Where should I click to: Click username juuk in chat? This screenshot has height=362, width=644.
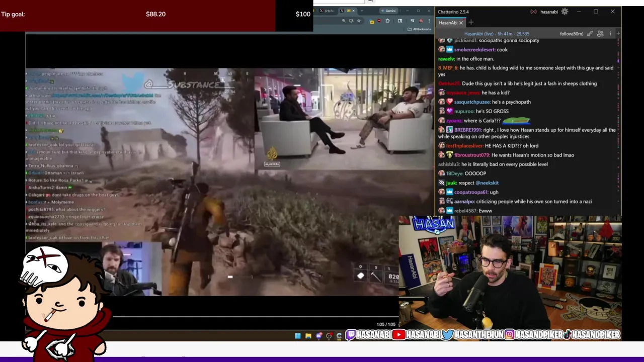[x=451, y=183]
